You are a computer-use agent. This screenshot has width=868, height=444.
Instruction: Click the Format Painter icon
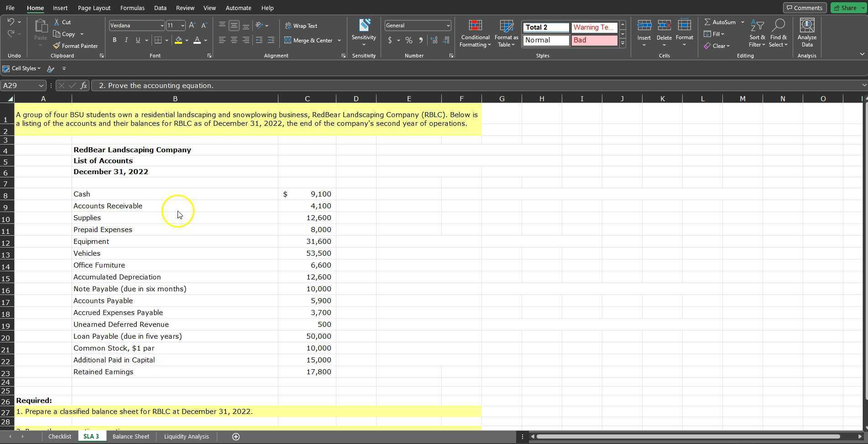pyautogui.click(x=57, y=46)
